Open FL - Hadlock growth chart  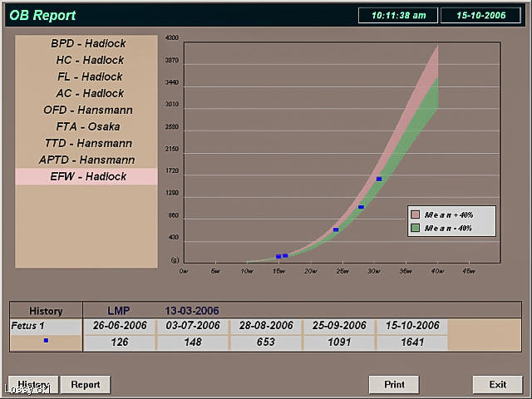(x=86, y=76)
